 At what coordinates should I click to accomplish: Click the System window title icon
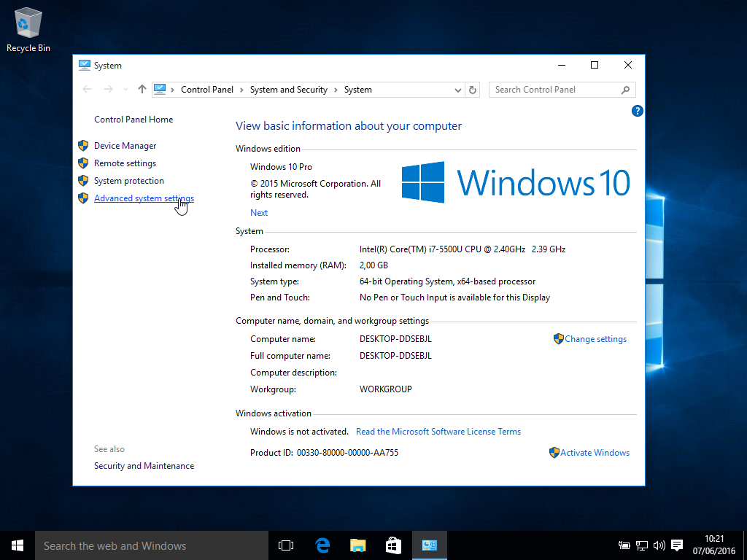(x=85, y=65)
